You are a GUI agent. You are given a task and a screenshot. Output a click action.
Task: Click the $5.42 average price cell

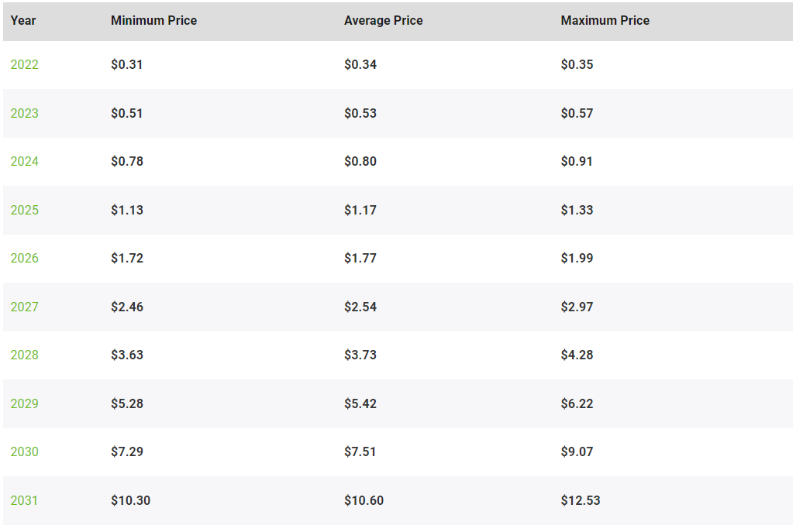[360, 403]
